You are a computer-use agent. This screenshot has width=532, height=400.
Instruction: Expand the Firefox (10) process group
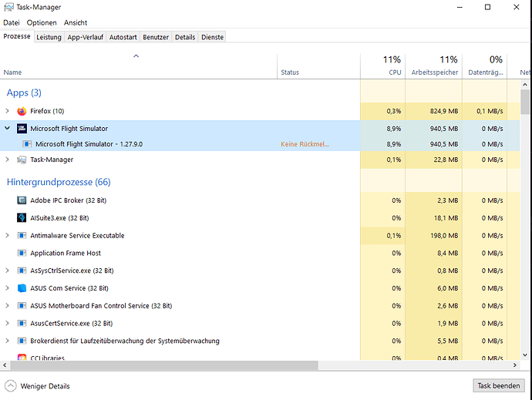(7, 111)
